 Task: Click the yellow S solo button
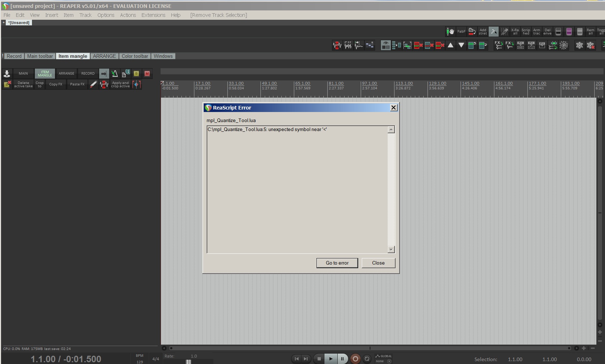pyautogui.click(x=136, y=74)
